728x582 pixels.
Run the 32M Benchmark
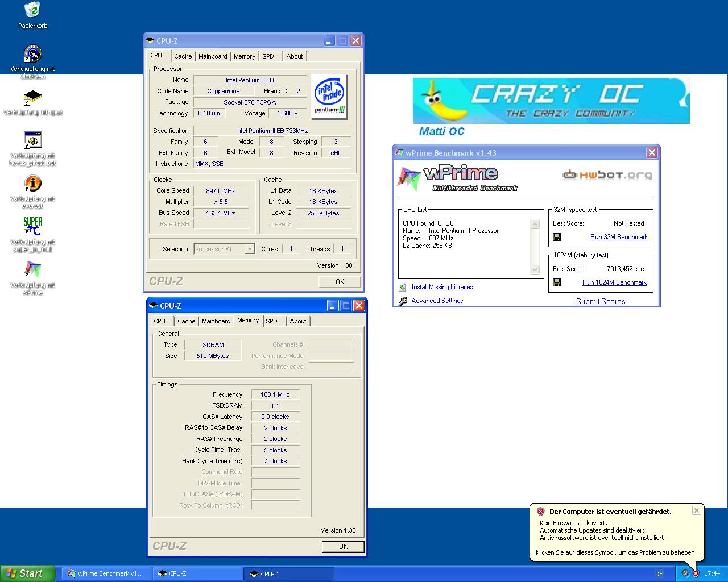619,237
